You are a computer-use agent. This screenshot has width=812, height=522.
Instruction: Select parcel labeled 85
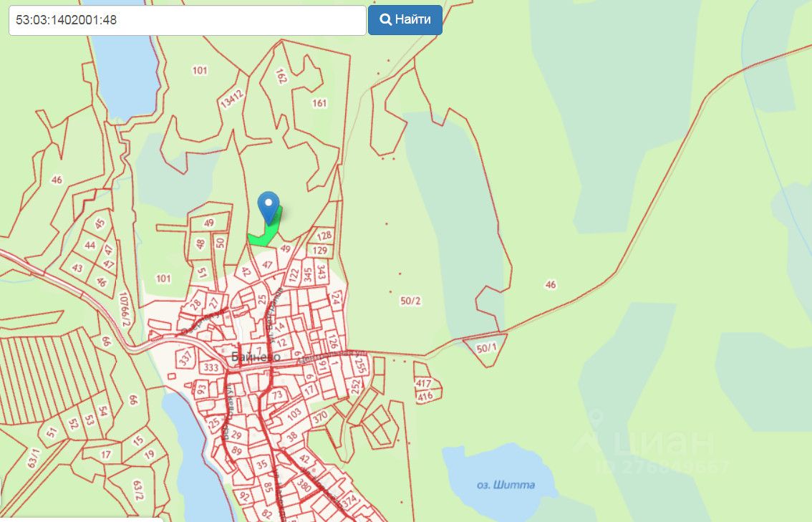(268, 487)
